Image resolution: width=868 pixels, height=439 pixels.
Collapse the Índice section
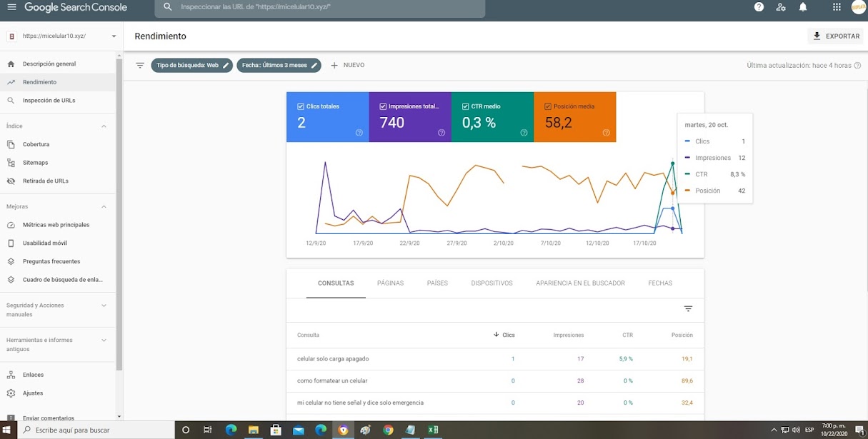click(x=104, y=126)
